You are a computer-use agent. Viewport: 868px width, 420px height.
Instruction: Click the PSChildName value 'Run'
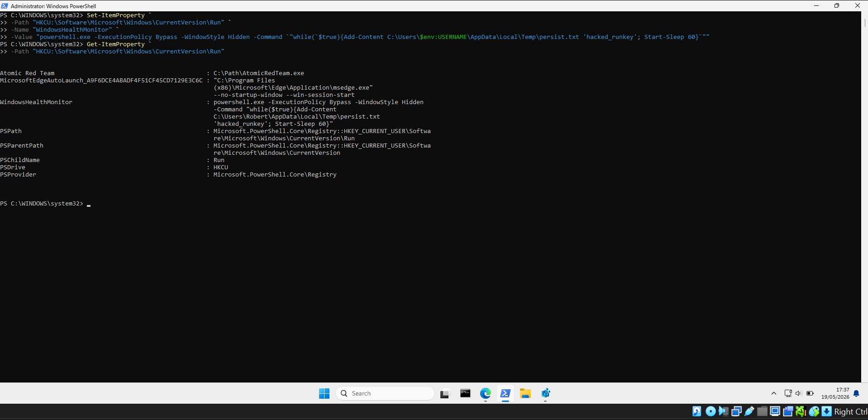[x=219, y=160]
